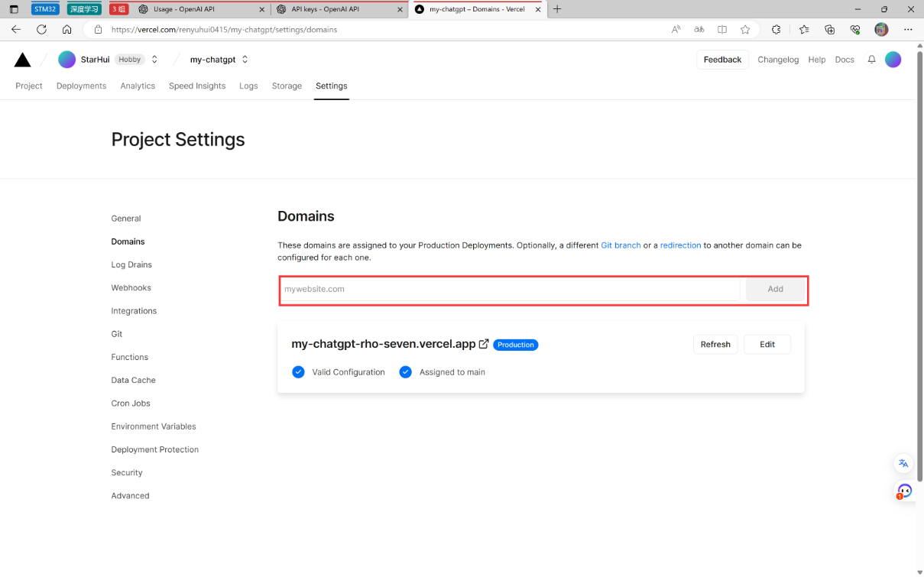Open Log Drains settings
The height and width of the screenshot is (577, 924).
[131, 264]
